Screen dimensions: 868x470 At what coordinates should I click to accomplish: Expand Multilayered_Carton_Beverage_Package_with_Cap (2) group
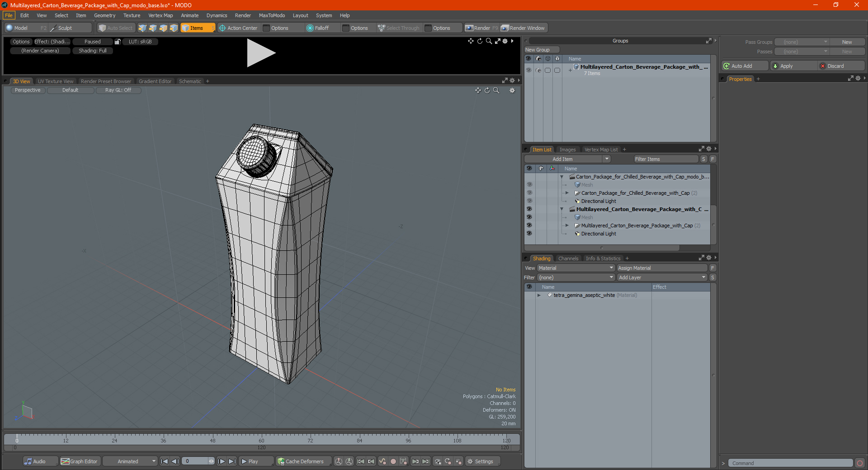click(x=567, y=226)
